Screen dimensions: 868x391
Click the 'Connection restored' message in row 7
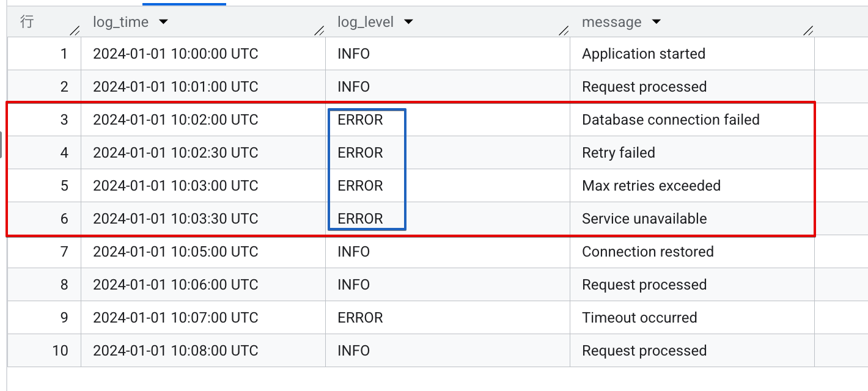(x=647, y=251)
